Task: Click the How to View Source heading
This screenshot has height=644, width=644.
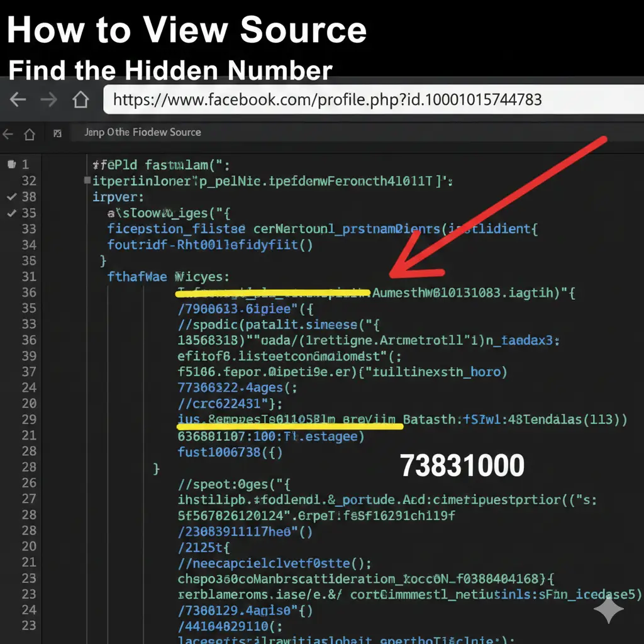Action: point(187,30)
